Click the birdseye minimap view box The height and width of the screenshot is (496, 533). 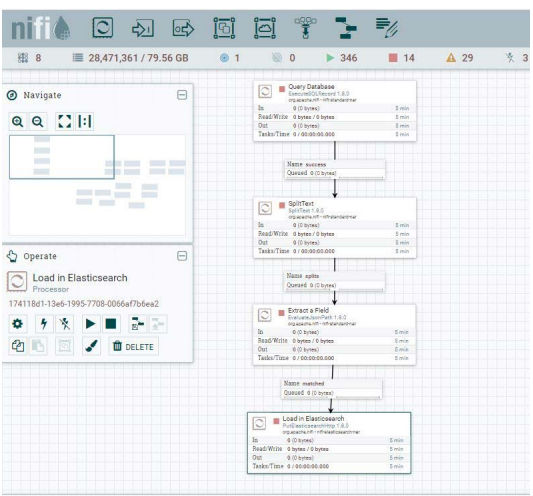(62, 157)
